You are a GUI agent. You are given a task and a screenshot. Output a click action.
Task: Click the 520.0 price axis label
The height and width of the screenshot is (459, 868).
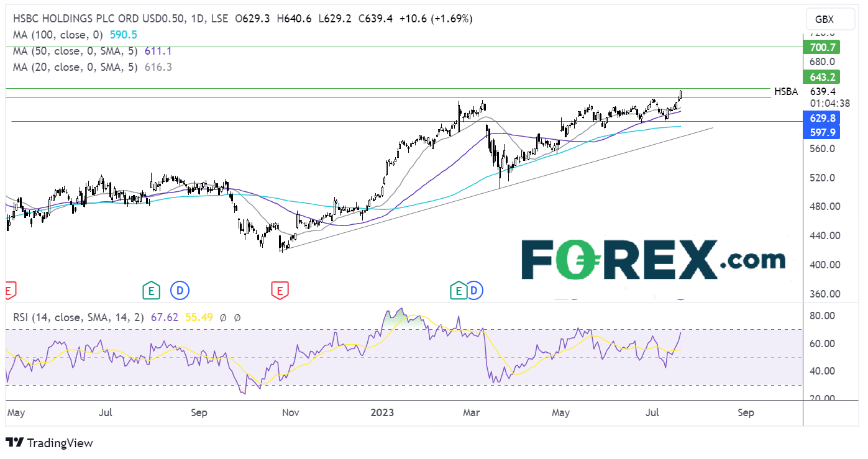pyautogui.click(x=822, y=178)
